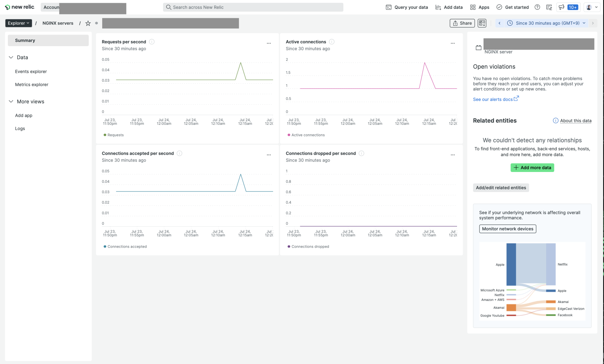The height and width of the screenshot is (364, 604).
Task: Click the info icon beside Requests per second
Action: pyautogui.click(x=152, y=41)
